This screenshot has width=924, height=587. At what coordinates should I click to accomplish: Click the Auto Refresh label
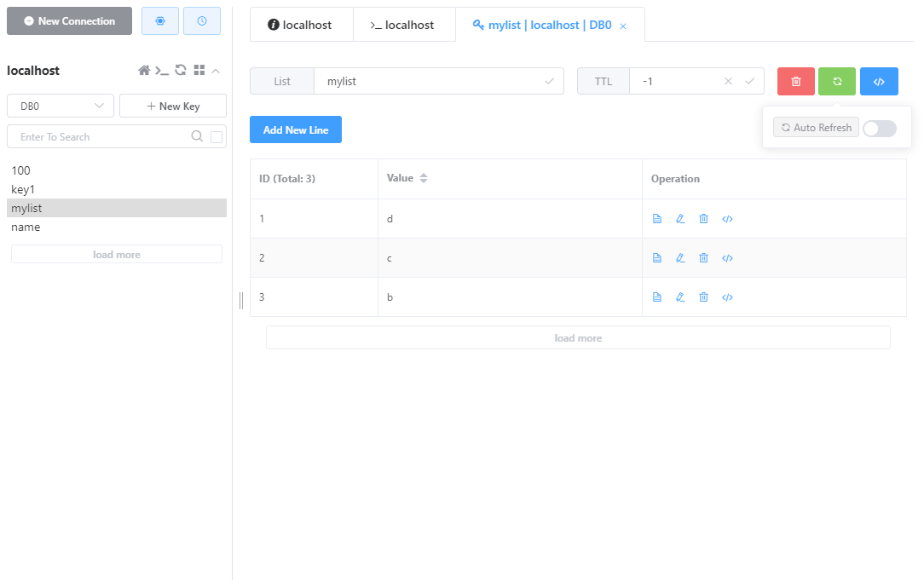pyautogui.click(x=816, y=128)
